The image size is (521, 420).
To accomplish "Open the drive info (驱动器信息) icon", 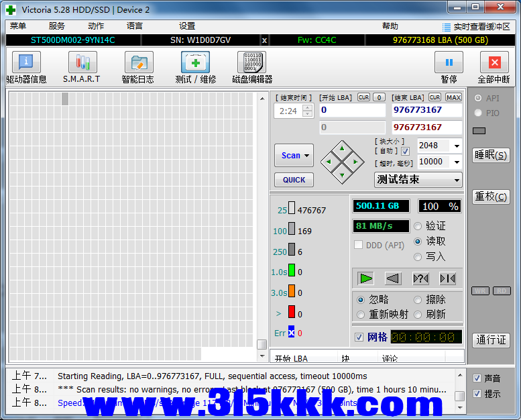I will (x=26, y=62).
